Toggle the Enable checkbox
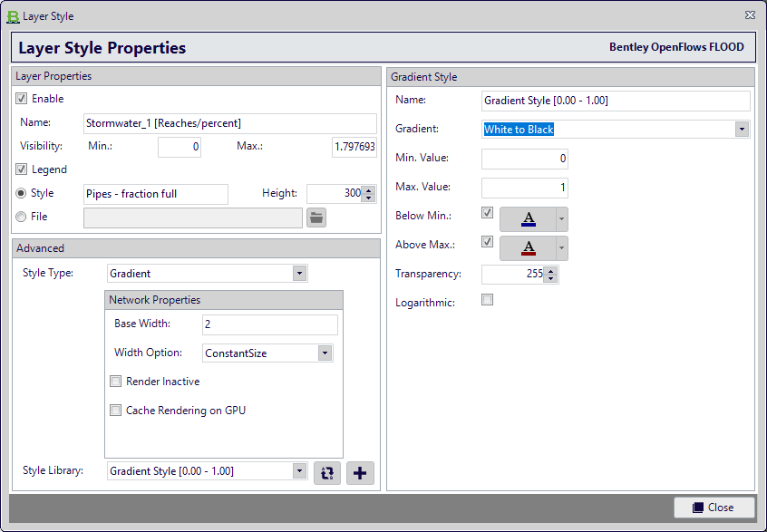This screenshot has height=532, width=767. pos(21,99)
